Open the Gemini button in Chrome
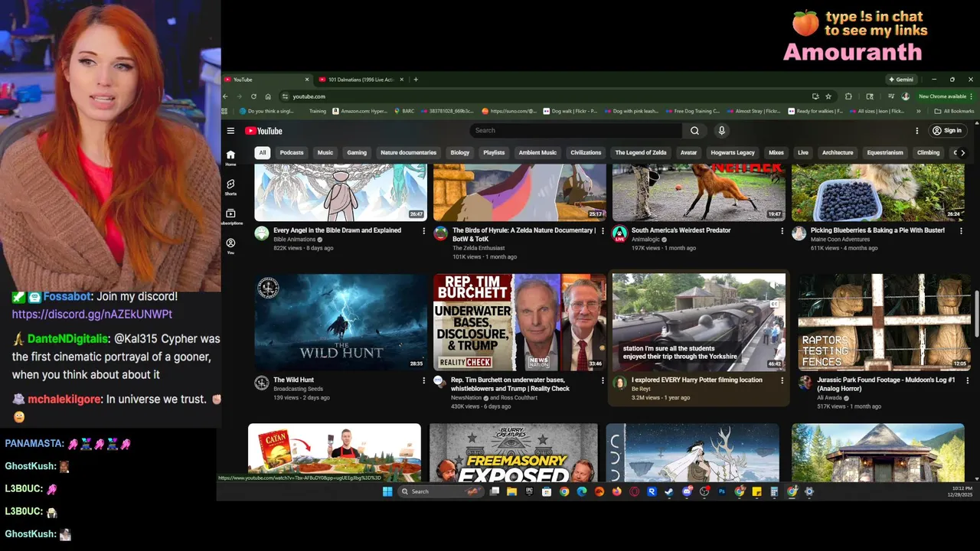The height and width of the screenshot is (551, 980). point(900,80)
